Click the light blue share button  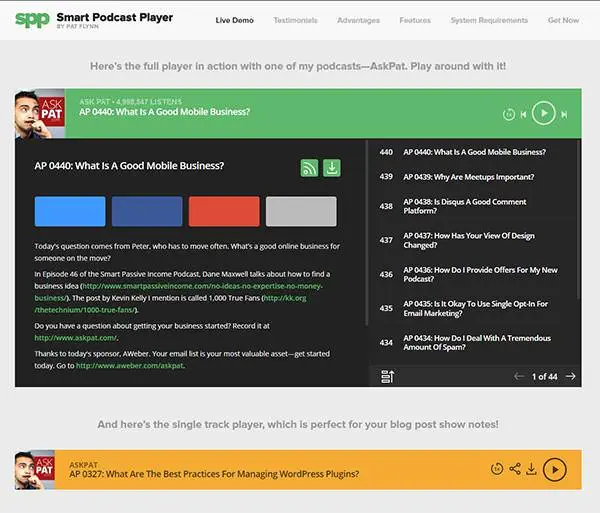pyautogui.click(x=70, y=211)
